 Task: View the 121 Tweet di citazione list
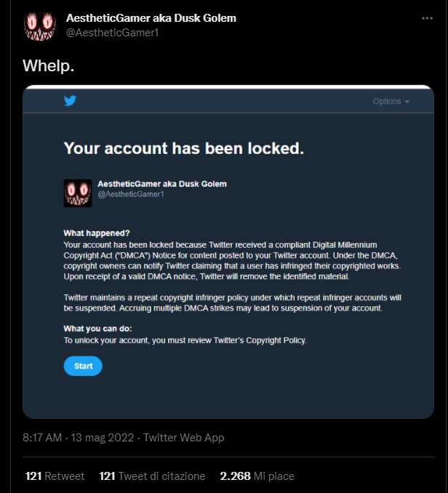pyautogui.click(x=152, y=476)
